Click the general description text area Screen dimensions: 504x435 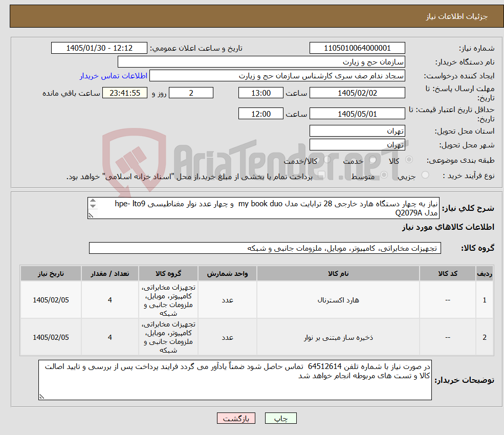coord(263,208)
